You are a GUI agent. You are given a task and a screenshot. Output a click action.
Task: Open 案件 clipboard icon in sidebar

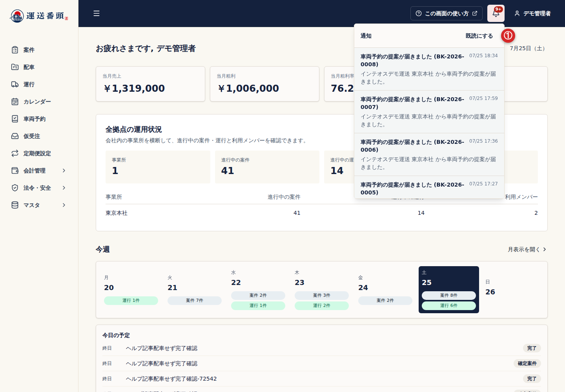[15, 50]
